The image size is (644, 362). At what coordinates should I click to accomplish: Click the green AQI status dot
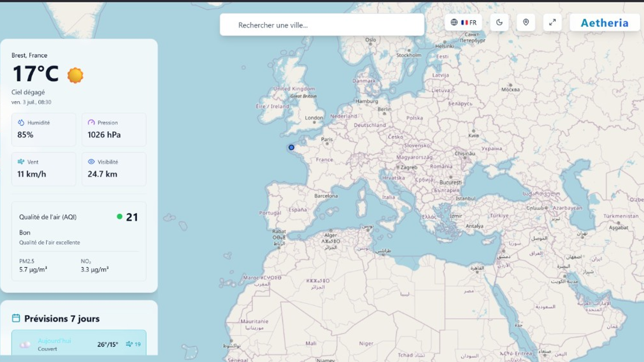(x=119, y=217)
